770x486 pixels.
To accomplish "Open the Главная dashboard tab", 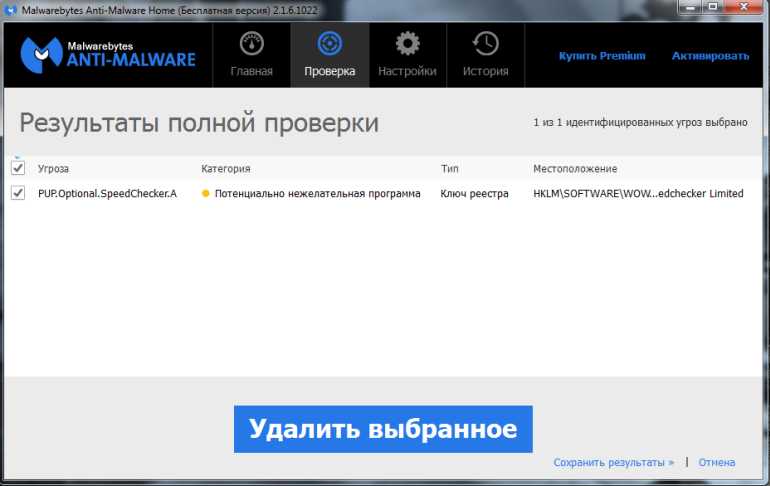I will 251,55.
